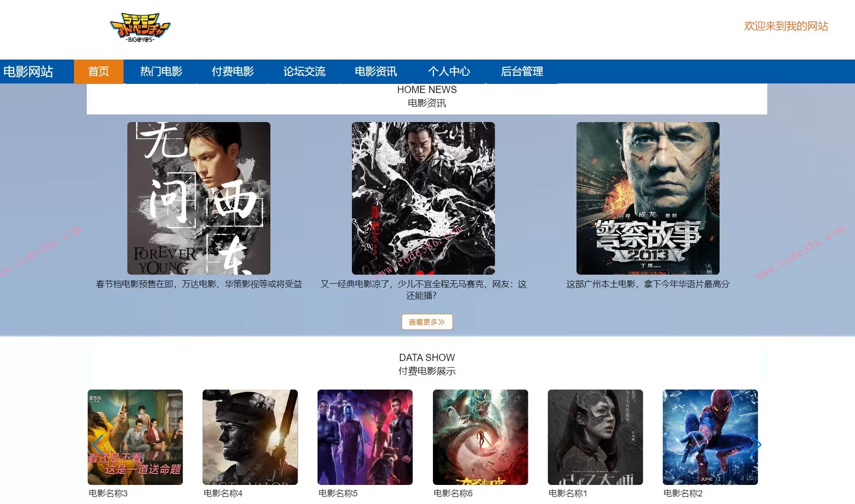Go to the 热门电影 menu item
The height and width of the screenshot is (504, 855).
coord(161,72)
